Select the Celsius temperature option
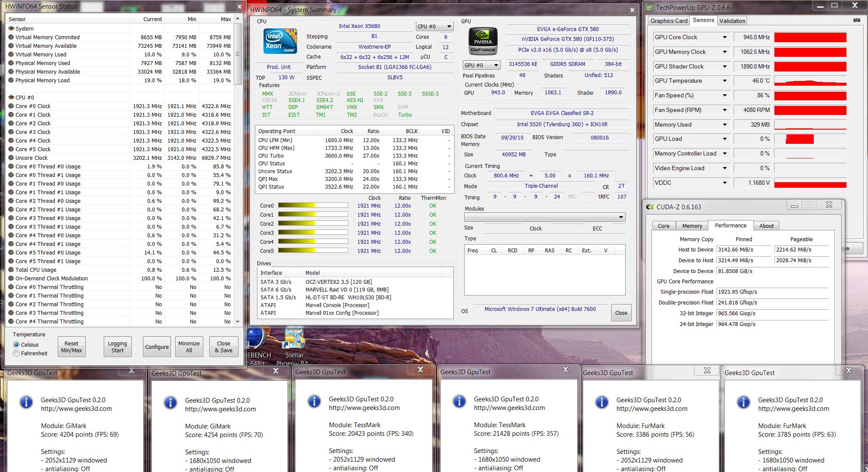Screen dimensions: 868x472 pos(17,345)
